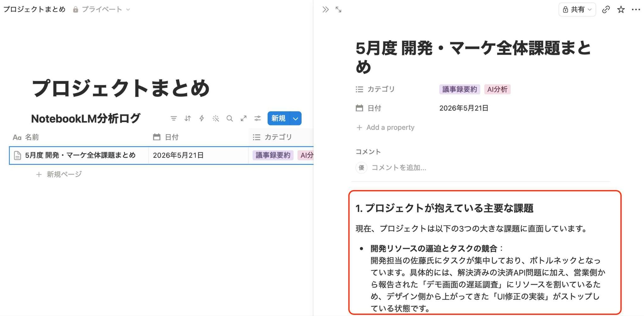Click Add a property in the page panel
This screenshot has height=316, width=644.
(385, 127)
